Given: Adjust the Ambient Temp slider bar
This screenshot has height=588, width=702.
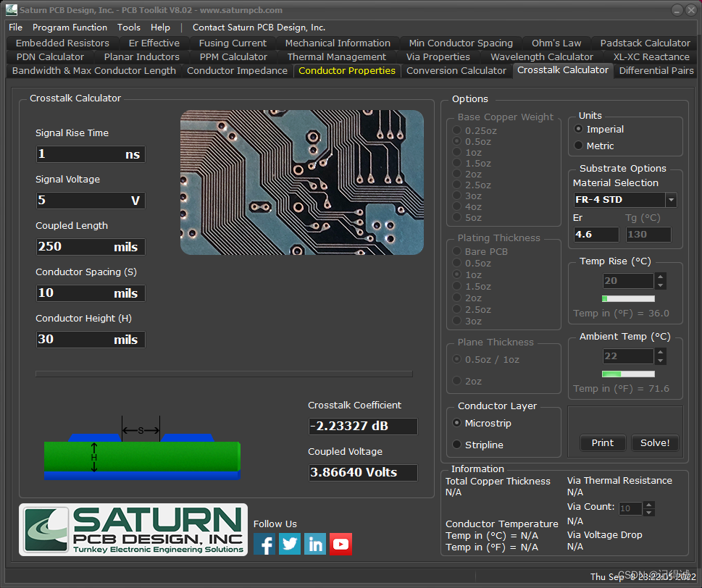Looking at the screenshot, I should tap(628, 374).
